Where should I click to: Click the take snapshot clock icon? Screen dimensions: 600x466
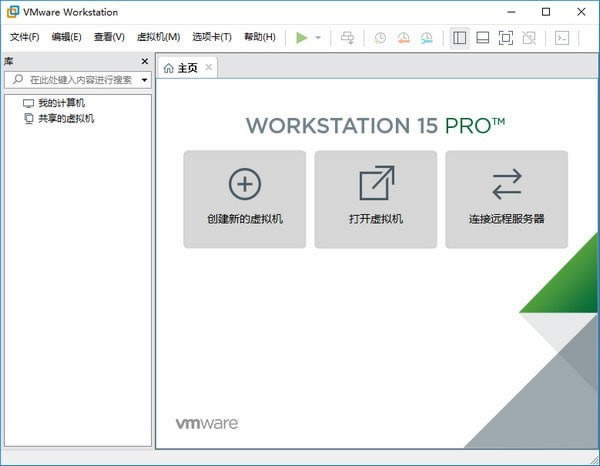[x=380, y=38]
